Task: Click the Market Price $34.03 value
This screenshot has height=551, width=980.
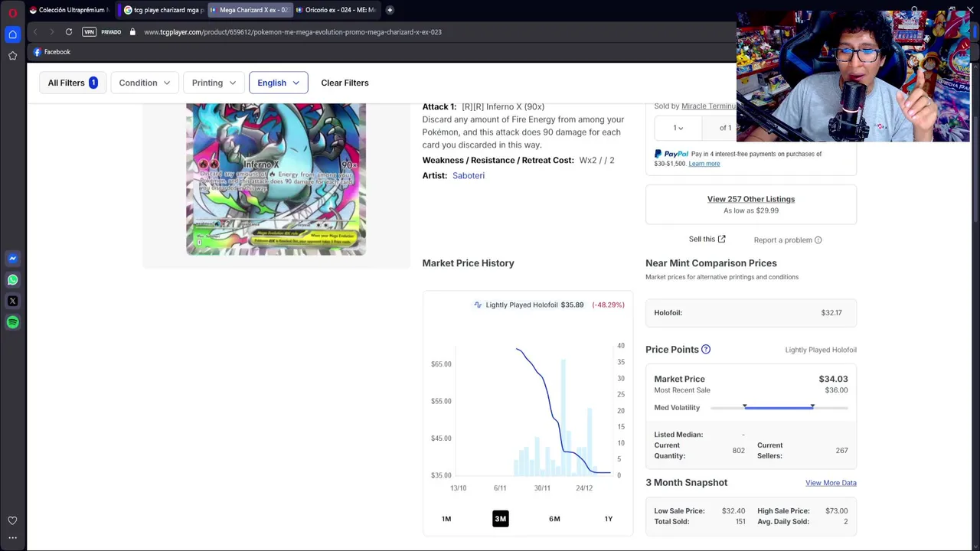Action: [x=833, y=379]
